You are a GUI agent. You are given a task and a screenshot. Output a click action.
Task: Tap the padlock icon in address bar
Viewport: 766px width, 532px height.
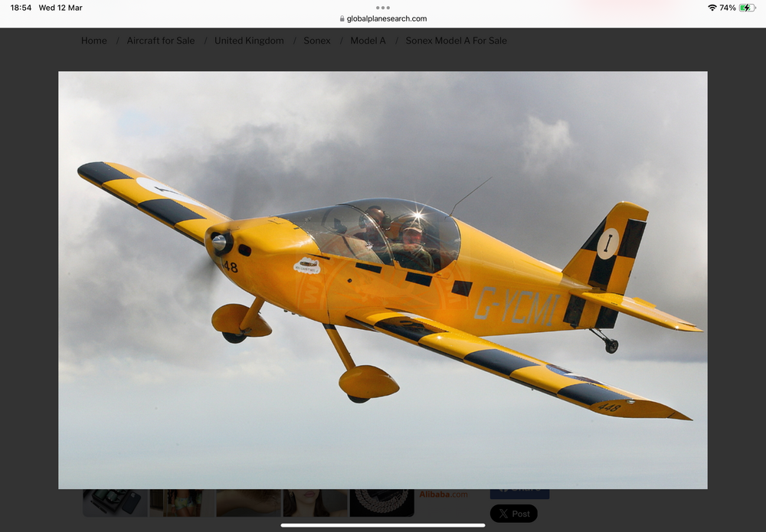click(341, 19)
